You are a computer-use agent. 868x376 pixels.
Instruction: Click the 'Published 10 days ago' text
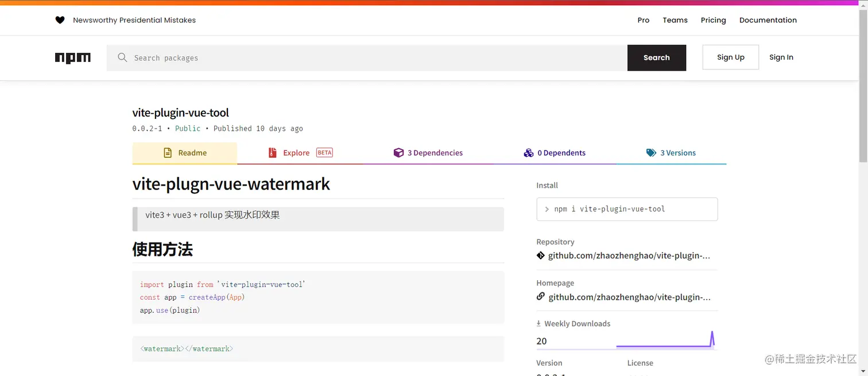tap(258, 129)
